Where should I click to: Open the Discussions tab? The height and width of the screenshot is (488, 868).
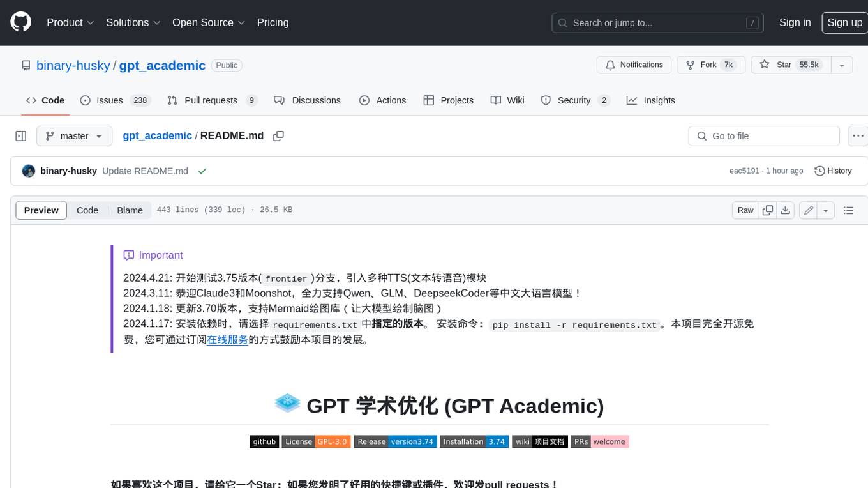coord(308,100)
